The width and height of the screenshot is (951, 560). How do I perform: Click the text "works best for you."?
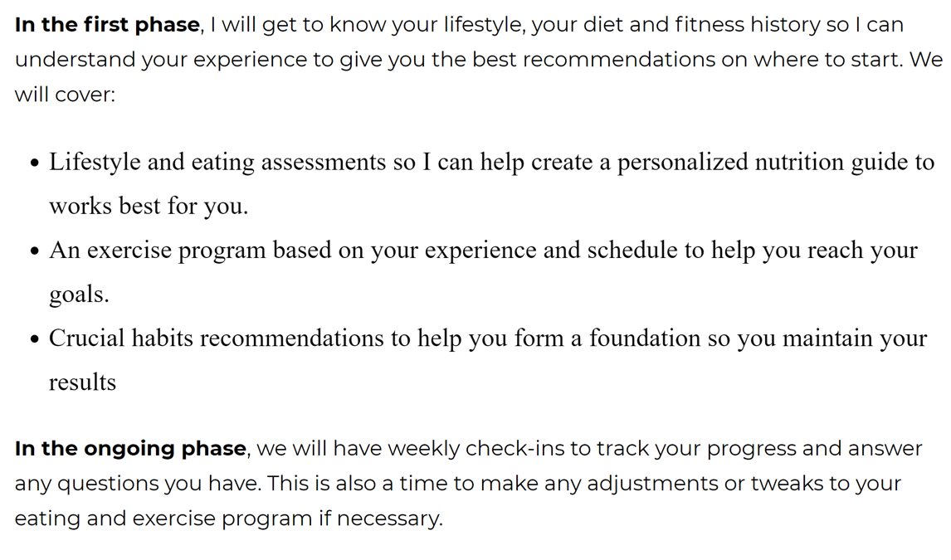click(149, 206)
